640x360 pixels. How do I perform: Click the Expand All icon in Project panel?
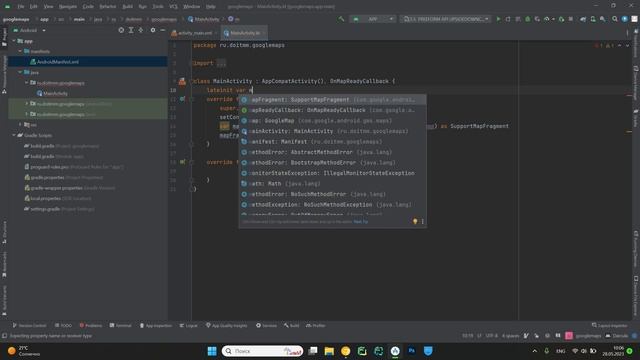pos(131,30)
